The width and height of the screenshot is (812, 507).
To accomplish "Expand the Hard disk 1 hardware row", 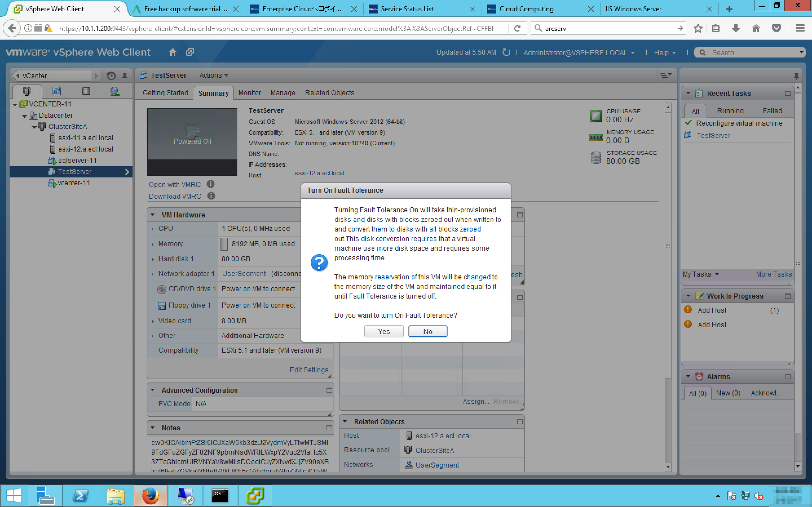I will [153, 259].
